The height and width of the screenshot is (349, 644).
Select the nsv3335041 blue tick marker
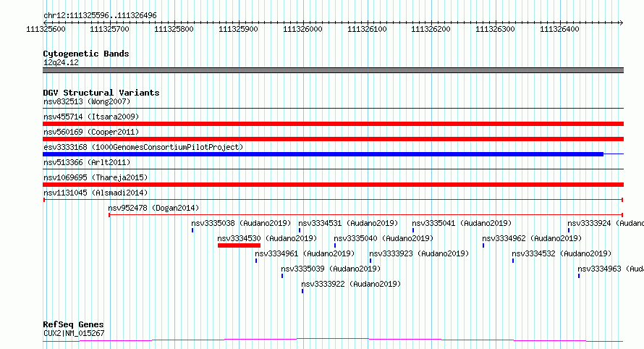point(413,230)
